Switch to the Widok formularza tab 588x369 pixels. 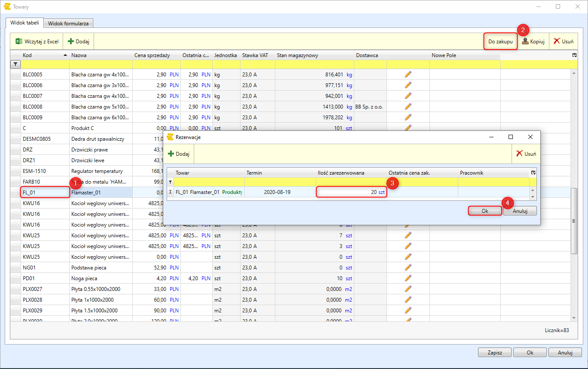pos(68,23)
